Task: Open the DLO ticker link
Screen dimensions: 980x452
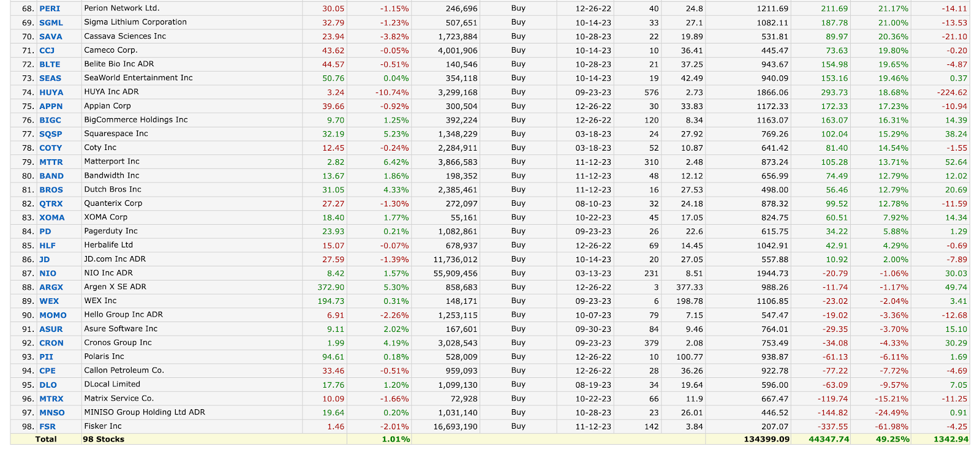Action: coord(48,386)
